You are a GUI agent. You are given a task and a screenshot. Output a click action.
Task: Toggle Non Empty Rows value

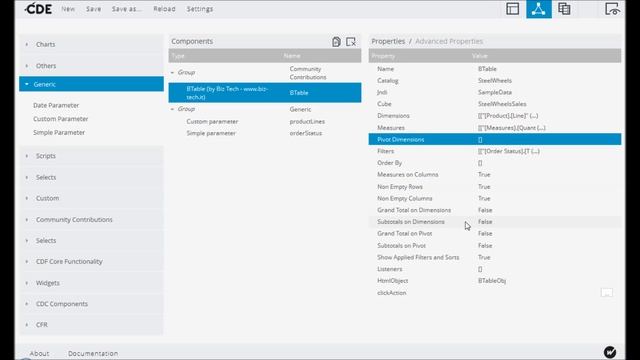tap(484, 187)
